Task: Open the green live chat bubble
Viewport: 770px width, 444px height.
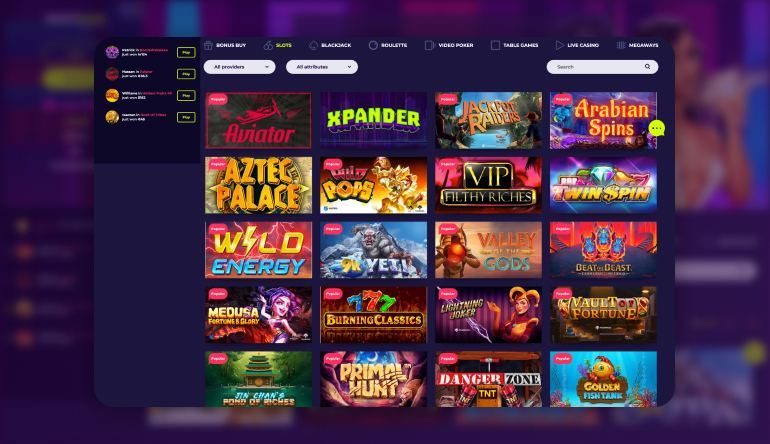Action: pyautogui.click(x=657, y=129)
